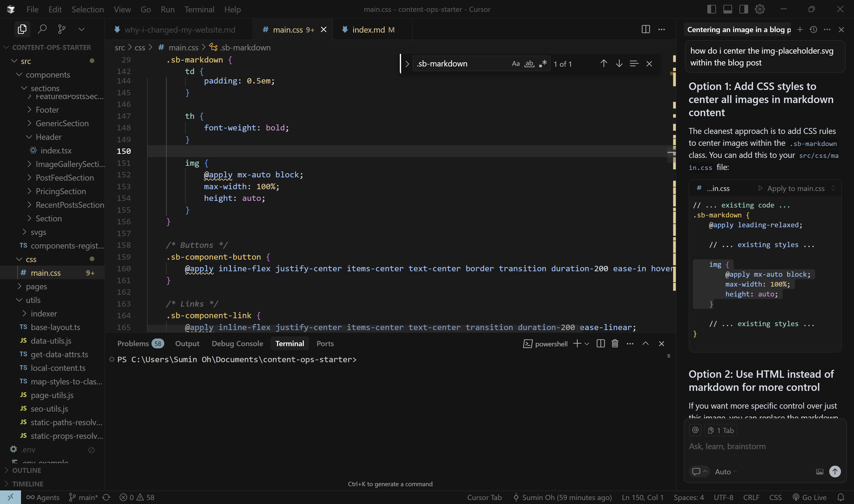Collapse the Header folder

pos(48,137)
